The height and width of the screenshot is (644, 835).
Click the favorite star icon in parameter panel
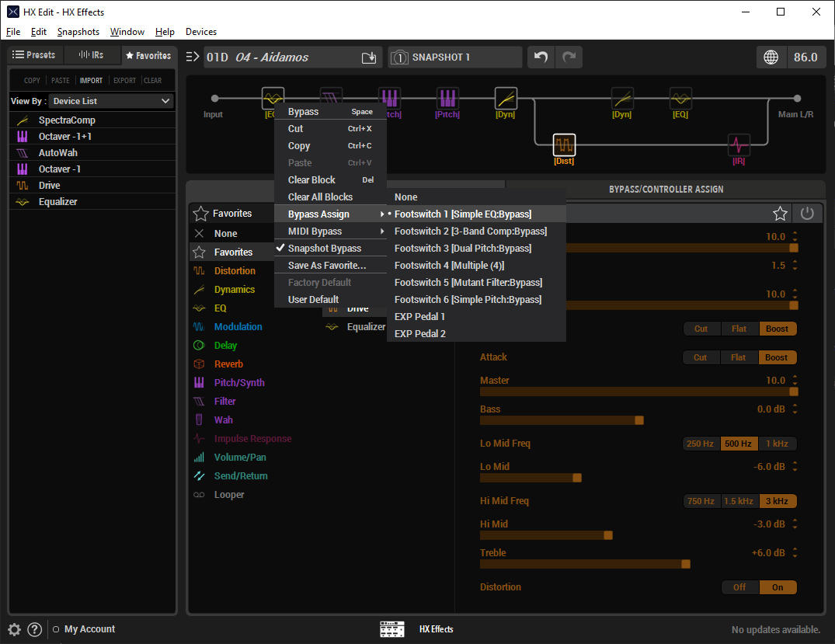point(780,214)
